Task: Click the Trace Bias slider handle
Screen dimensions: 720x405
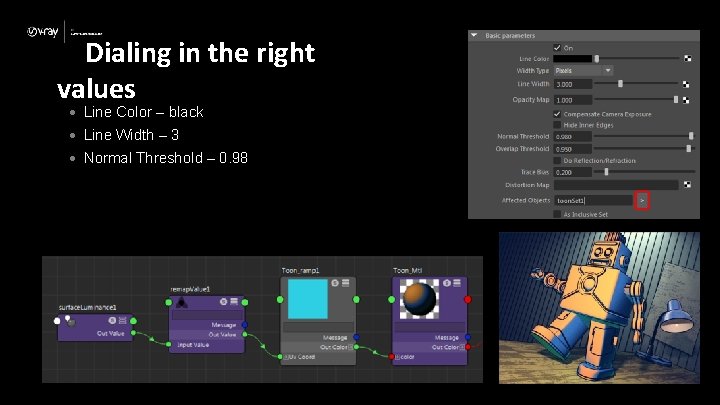Action: click(x=606, y=172)
